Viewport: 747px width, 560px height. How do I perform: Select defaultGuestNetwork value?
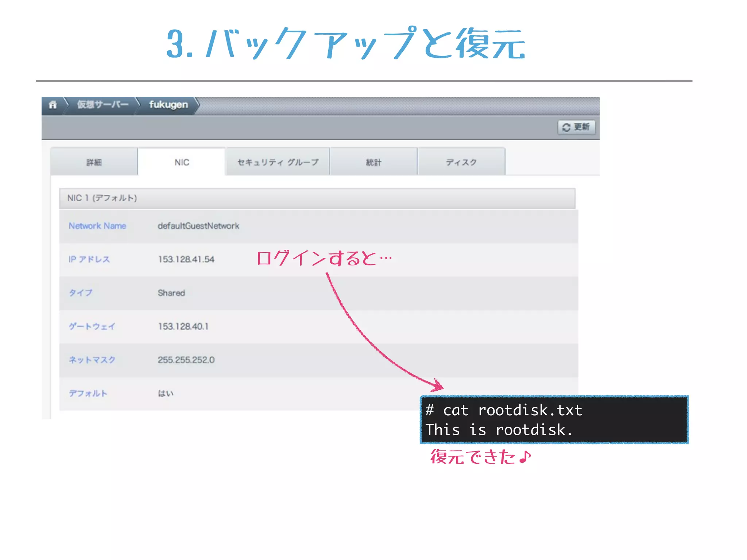point(198,226)
